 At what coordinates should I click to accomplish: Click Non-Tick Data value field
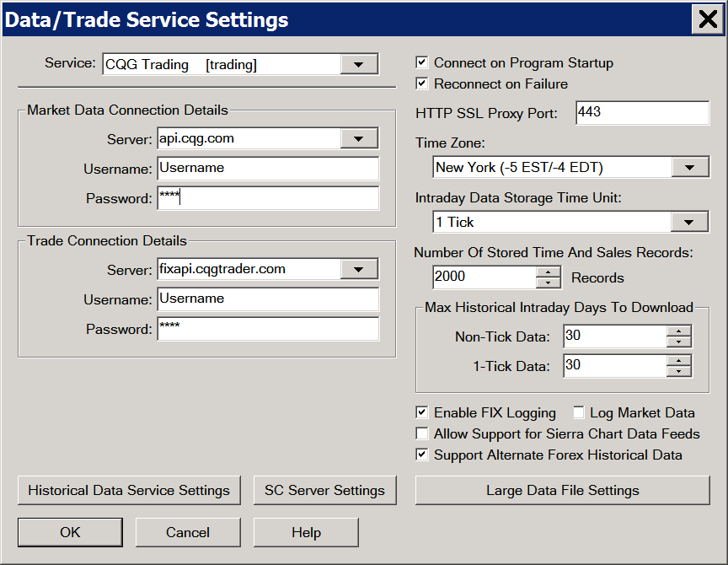point(615,336)
